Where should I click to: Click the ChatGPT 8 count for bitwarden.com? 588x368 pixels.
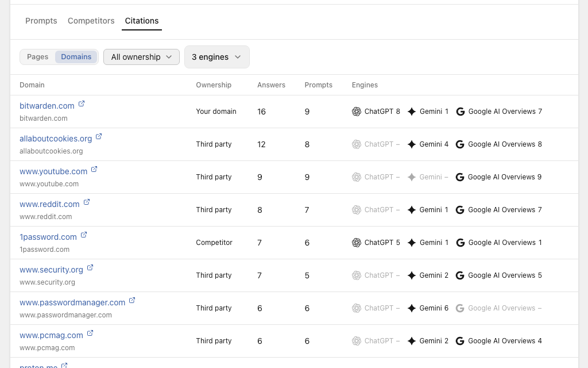click(x=376, y=112)
